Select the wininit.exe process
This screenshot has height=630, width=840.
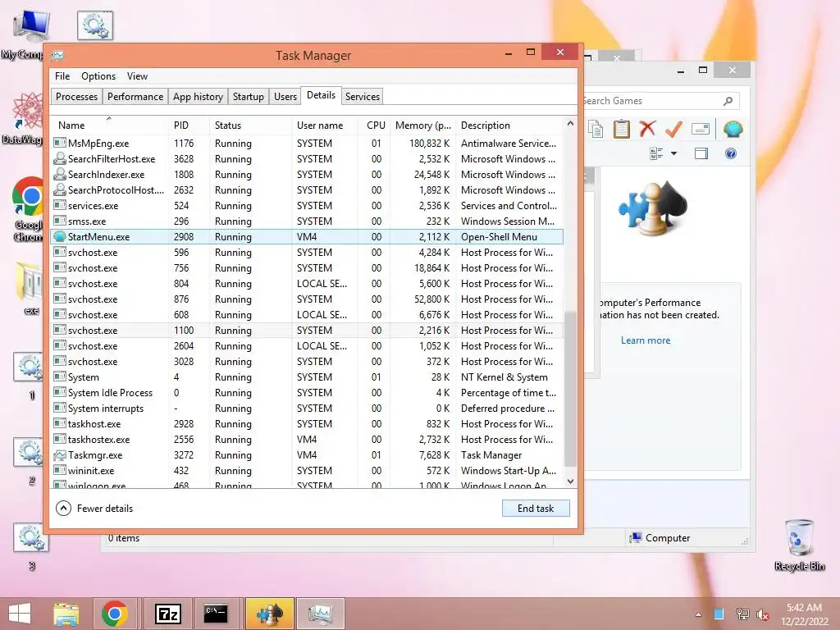[x=307, y=470]
